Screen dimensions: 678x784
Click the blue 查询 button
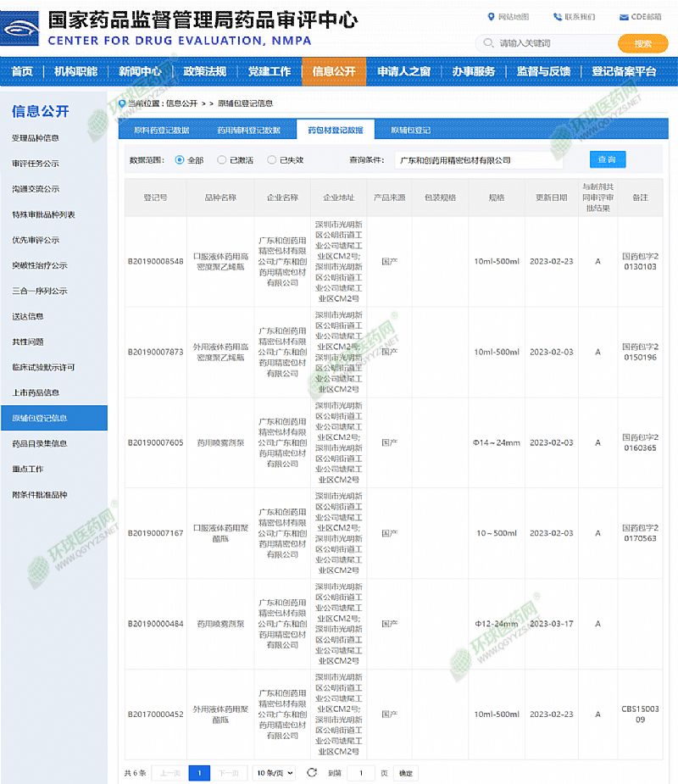[x=607, y=159]
